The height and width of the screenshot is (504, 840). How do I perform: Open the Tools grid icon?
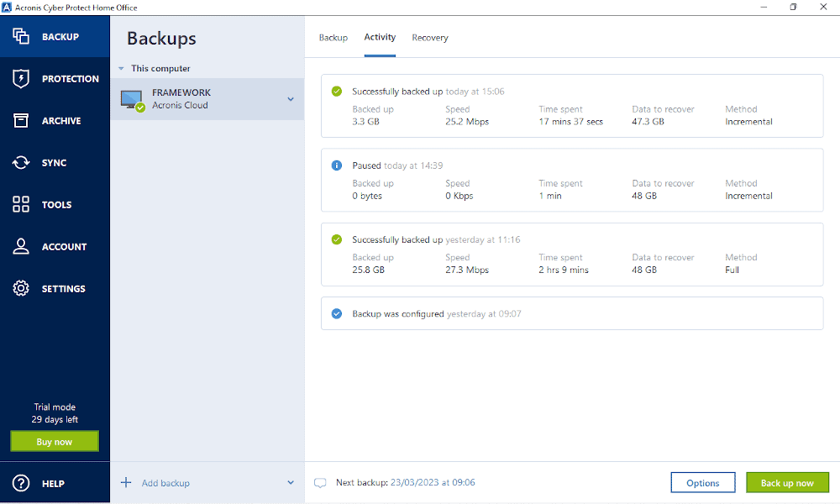21,204
